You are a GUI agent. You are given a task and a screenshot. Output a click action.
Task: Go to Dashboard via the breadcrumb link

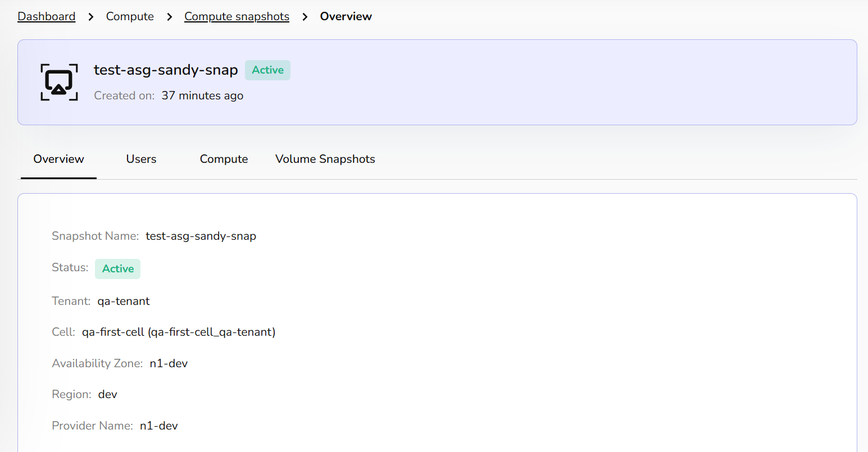[x=47, y=16]
